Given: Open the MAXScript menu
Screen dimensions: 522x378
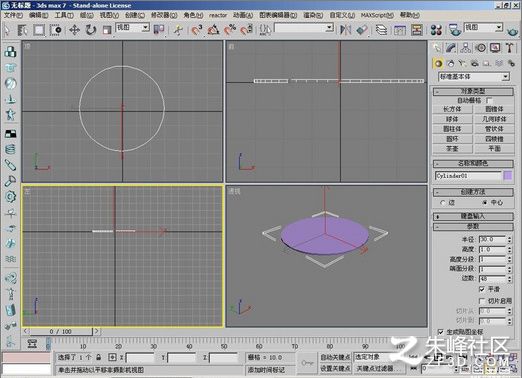Looking at the screenshot, I should click(x=377, y=15).
